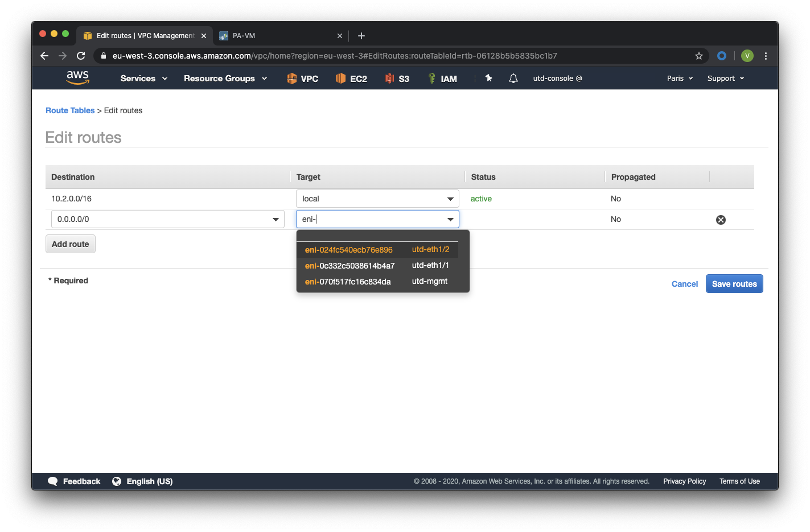Select eni-070f517fc16c834da utd-mgmt option

coord(377,282)
